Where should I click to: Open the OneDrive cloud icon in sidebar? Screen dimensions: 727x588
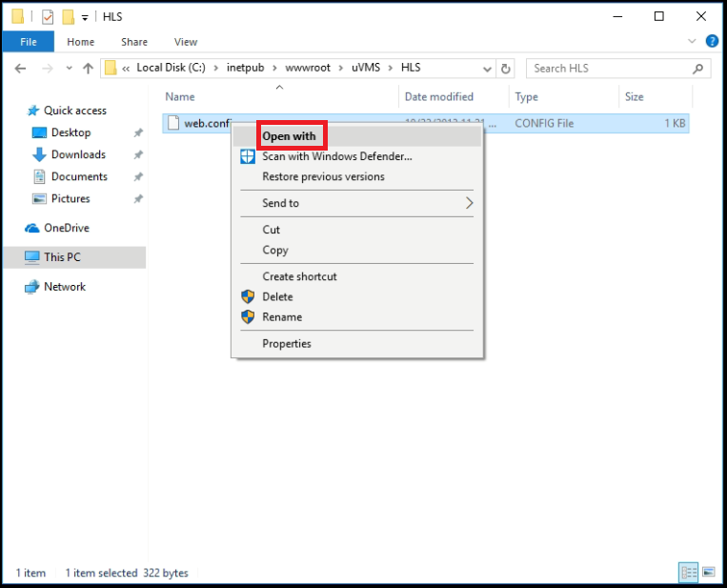click(32, 228)
